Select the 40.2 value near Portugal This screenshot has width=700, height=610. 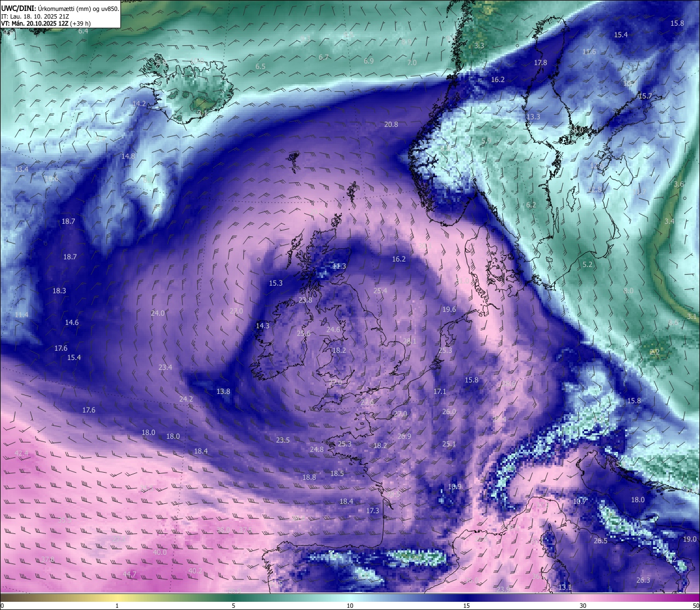pyautogui.click(x=195, y=571)
